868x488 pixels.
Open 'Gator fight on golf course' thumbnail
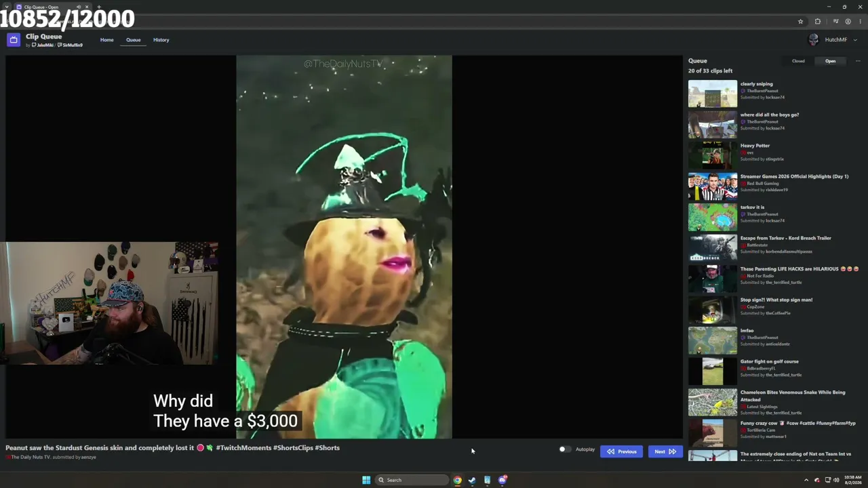coord(713,371)
